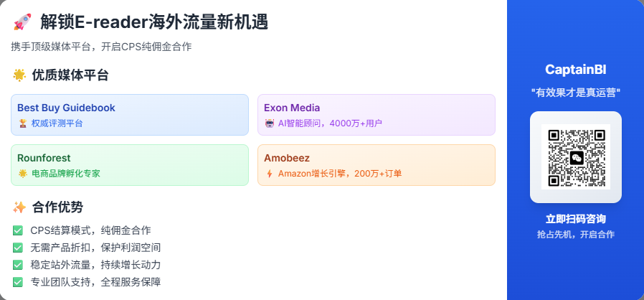Click the 立即扫码咨询 text
Image resolution: width=644 pixels, height=300 pixels.
tap(576, 219)
